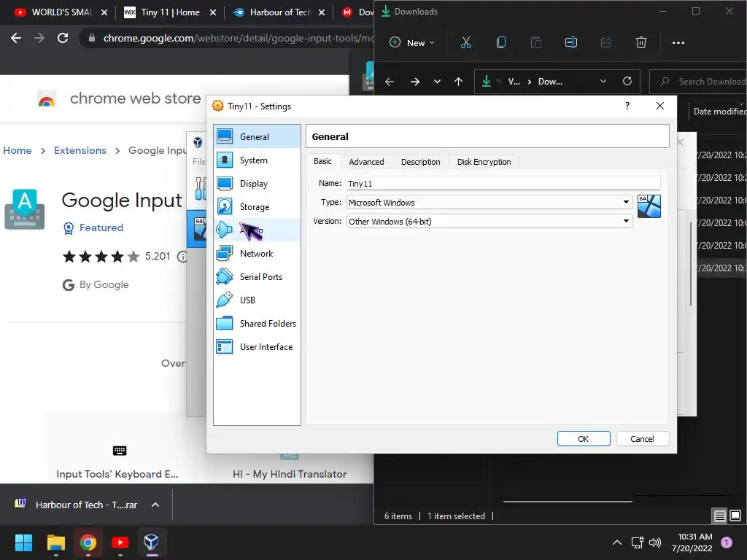
Task: Open VirtualBox from the taskbar
Action: point(152,542)
